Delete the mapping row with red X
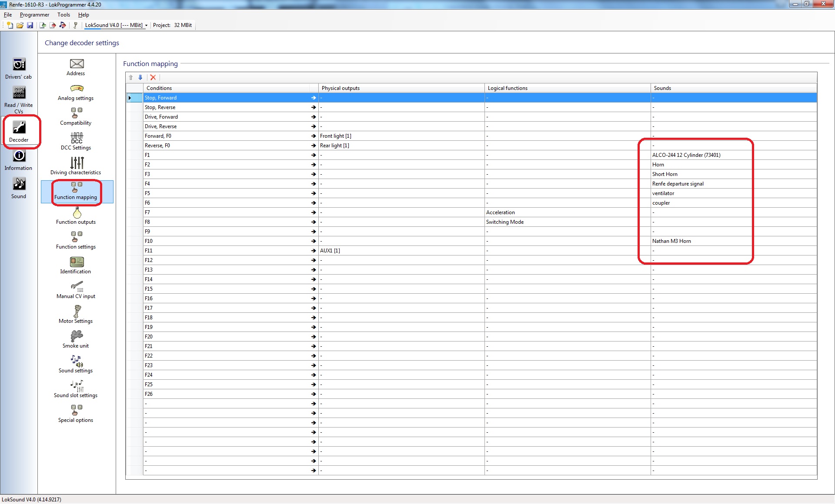This screenshot has height=504, width=835. [x=153, y=77]
